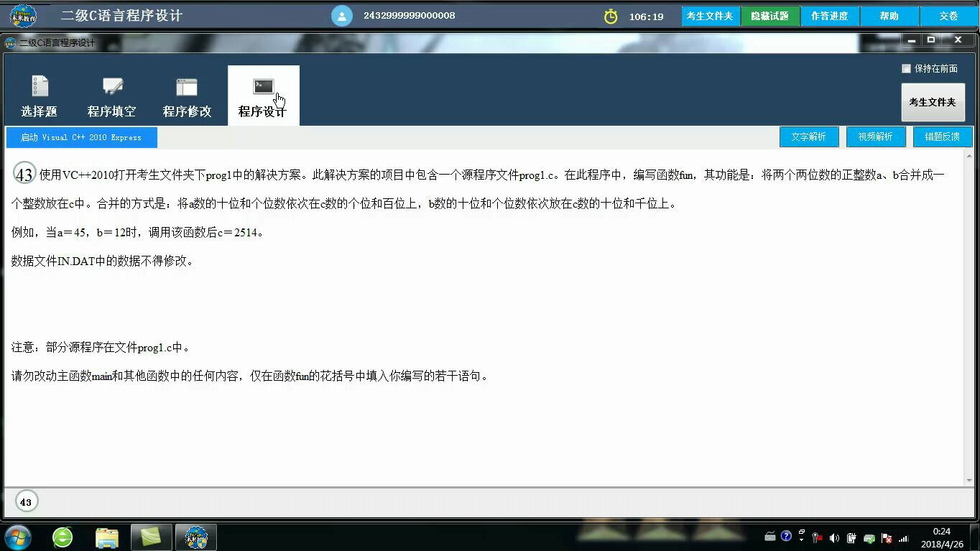Image resolution: width=980 pixels, height=551 pixels.
Task: Click the candidate ID 2432999999000008
Action: coord(410,15)
